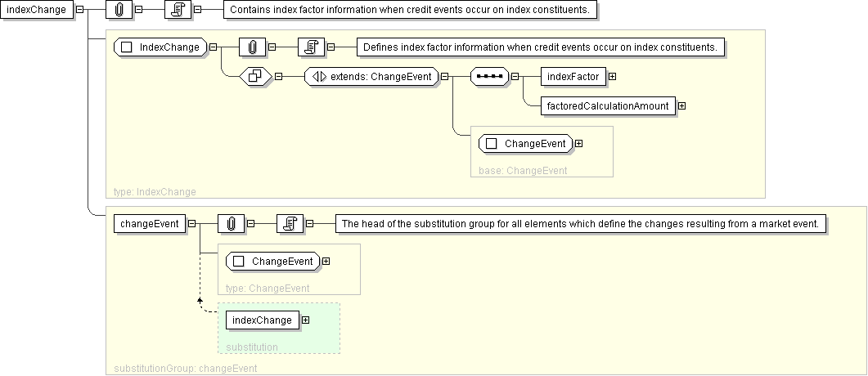868x376 pixels.
Task: Select the IndexChange complex type box
Action: tap(160, 47)
